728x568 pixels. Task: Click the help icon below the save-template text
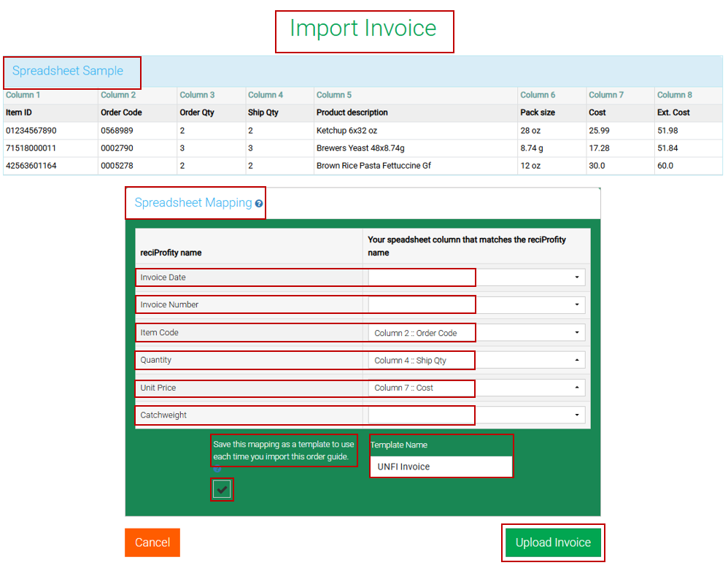coord(217,468)
